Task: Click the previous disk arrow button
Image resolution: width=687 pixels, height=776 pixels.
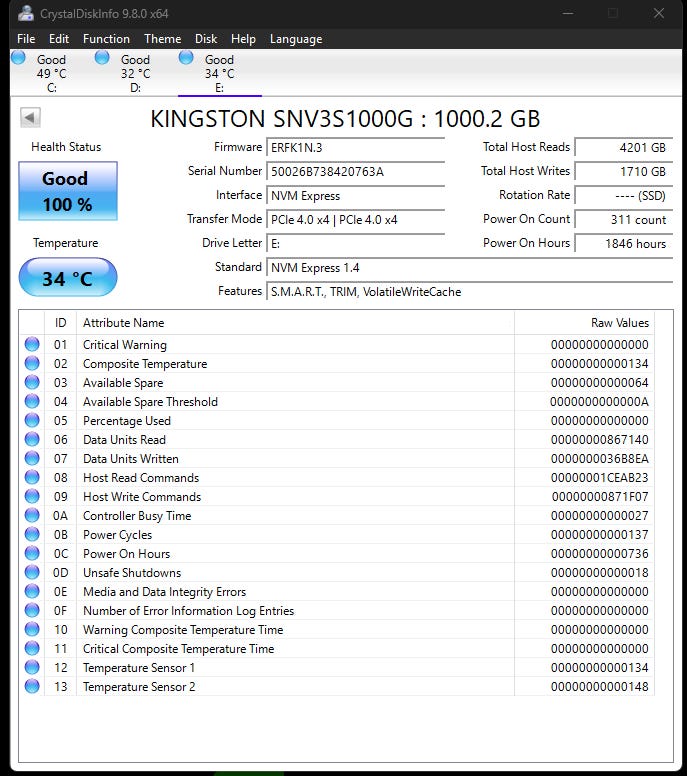Action: coord(30,118)
